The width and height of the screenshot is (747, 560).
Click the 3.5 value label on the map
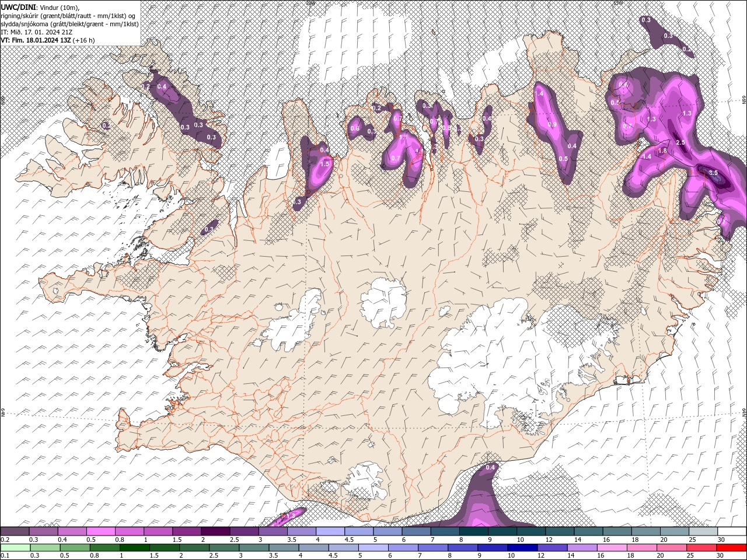pos(713,173)
